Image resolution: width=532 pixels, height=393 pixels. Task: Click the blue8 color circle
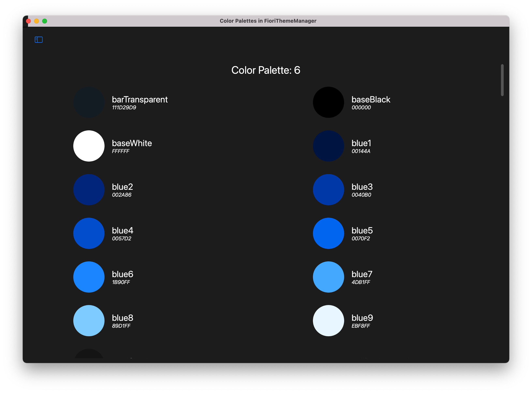(x=89, y=321)
